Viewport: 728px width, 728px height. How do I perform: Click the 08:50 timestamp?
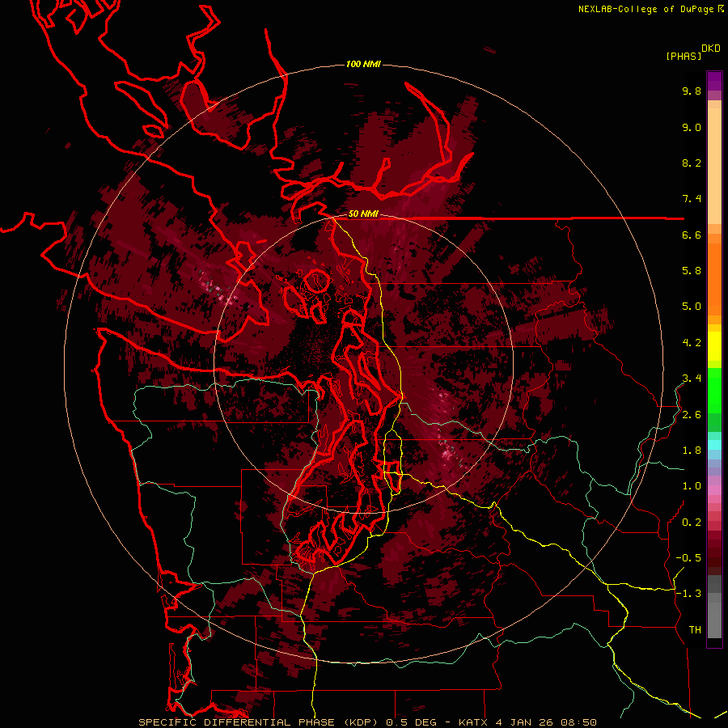click(578, 722)
